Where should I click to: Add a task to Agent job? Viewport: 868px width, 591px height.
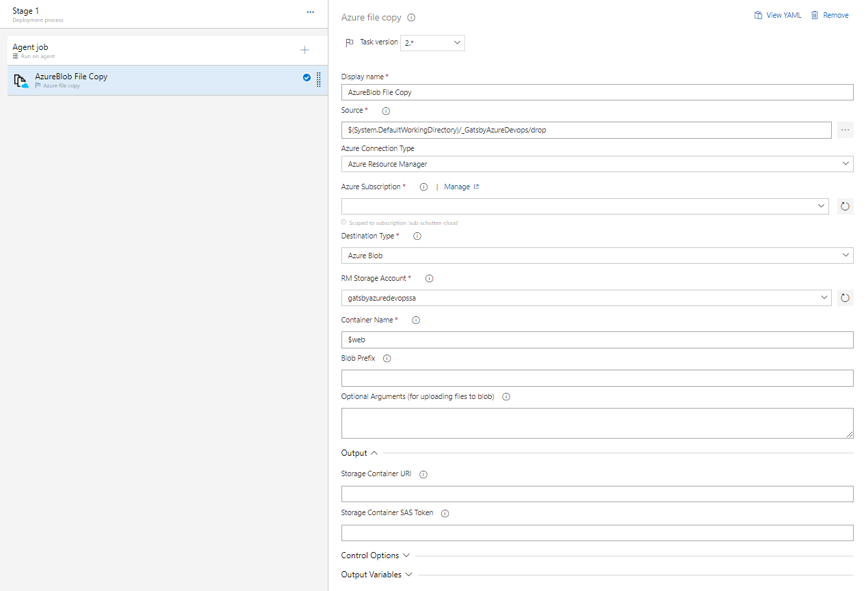[x=305, y=50]
